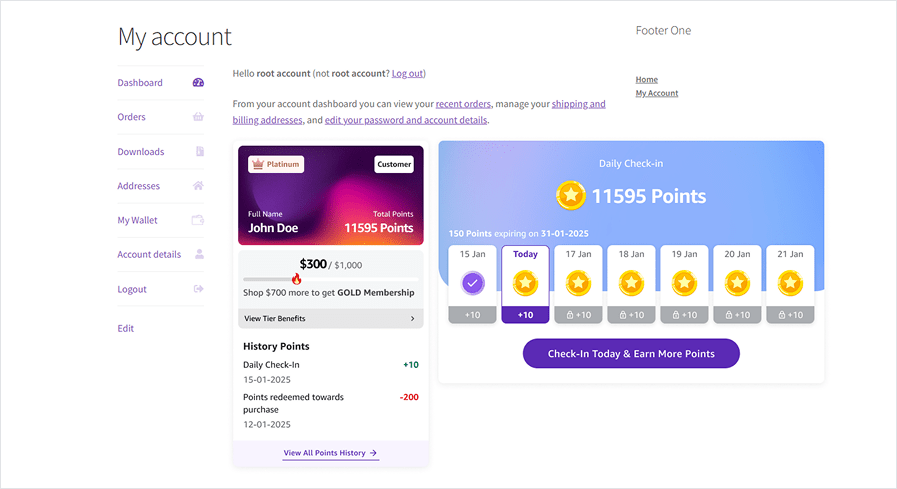Open the Edit item in sidebar
897x489 pixels.
[x=125, y=328]
